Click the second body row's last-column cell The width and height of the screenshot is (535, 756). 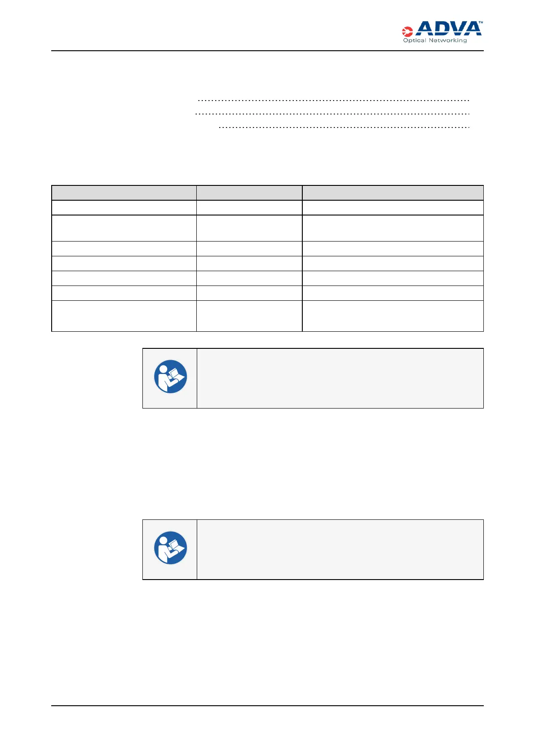393,228
